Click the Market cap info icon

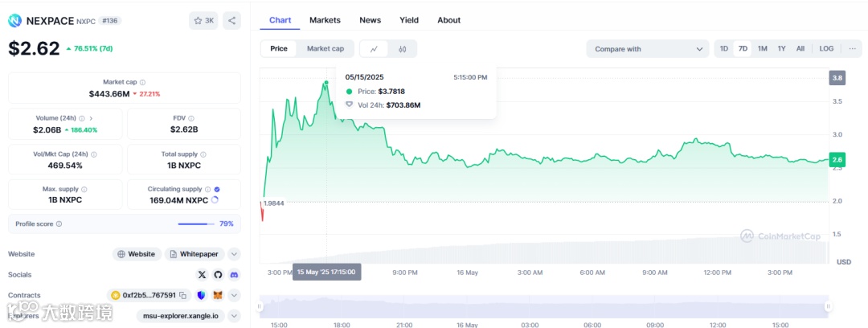(x=143, y=82)
